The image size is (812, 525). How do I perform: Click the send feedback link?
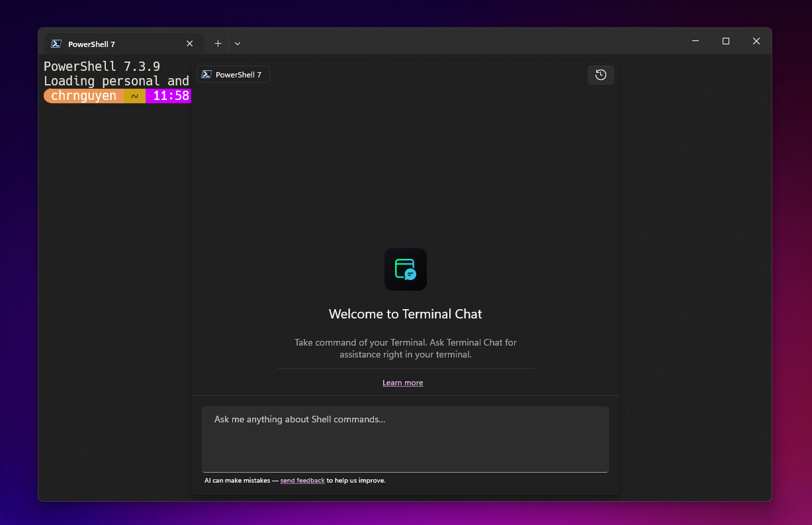(x=302, y=480)
